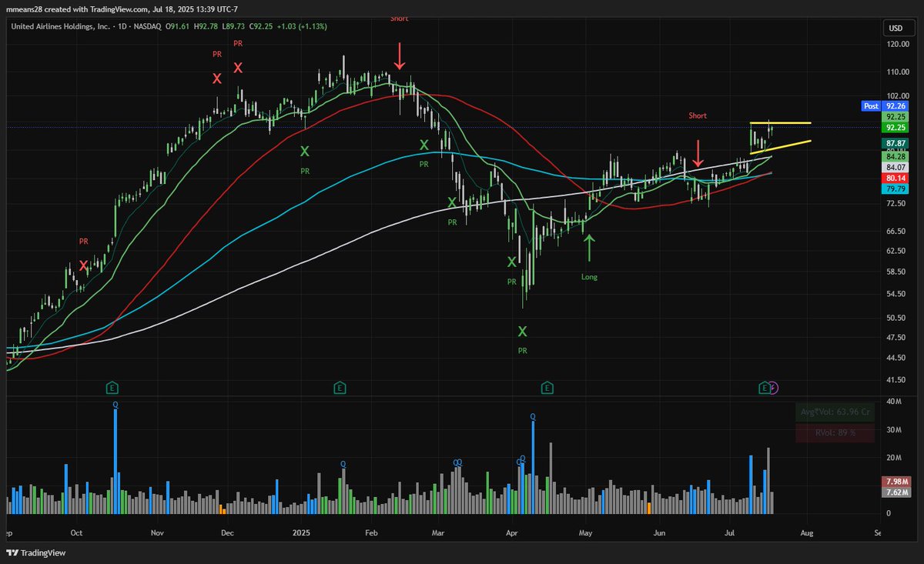Click the Short label near June

pos(698,115)
